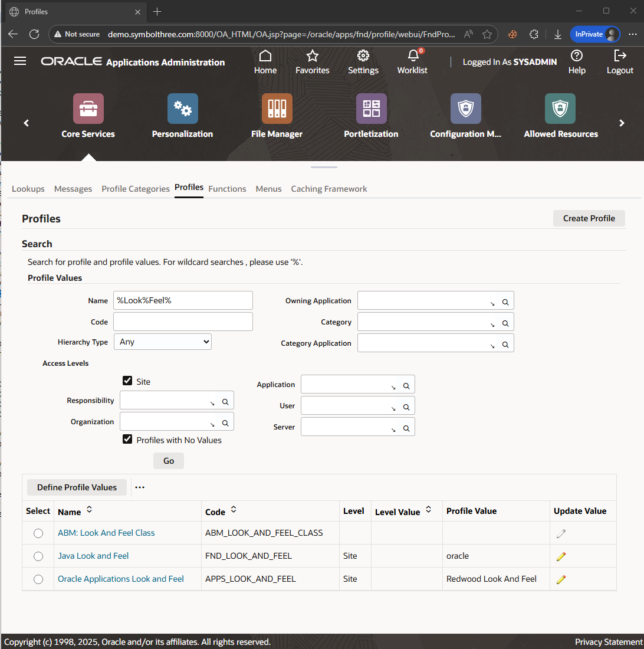
Task: Click pencil icon for Java Look and Feel
Action: pos(561,556)
